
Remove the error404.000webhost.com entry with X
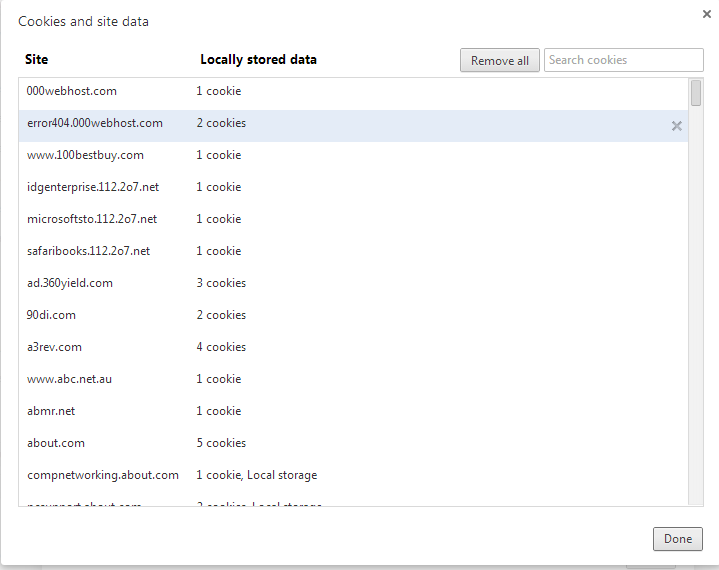676,126
